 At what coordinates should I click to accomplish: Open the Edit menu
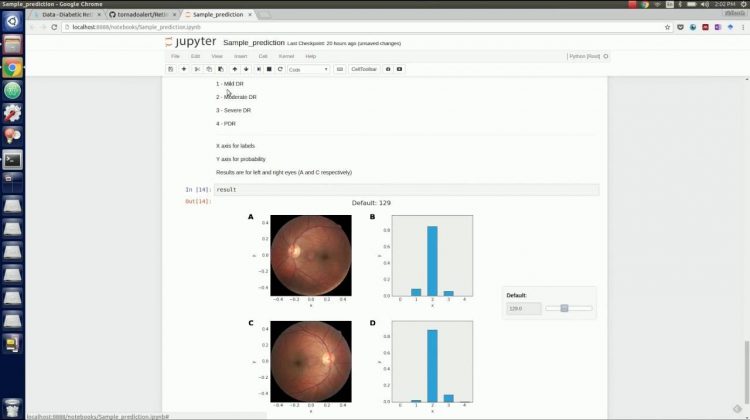pyautogui.click(x=195, y=56)
